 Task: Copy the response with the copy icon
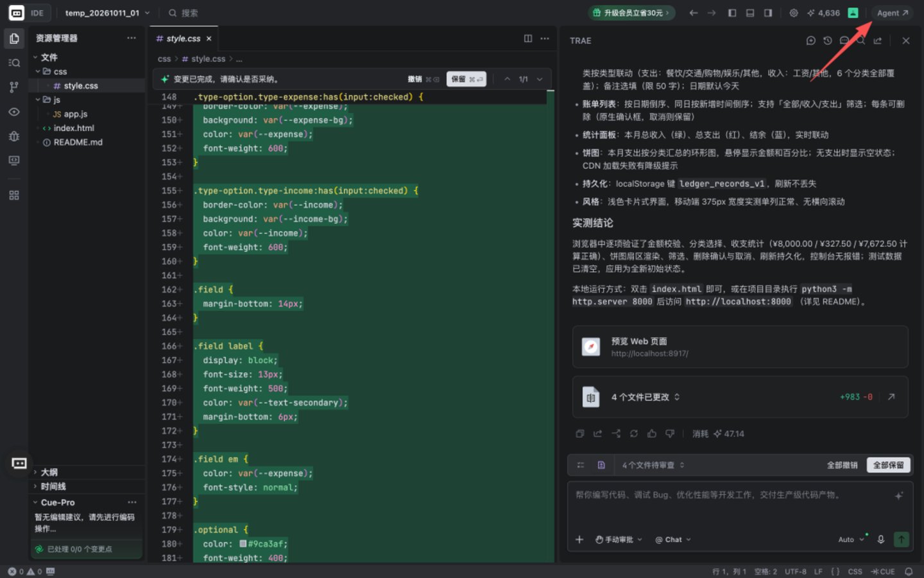pos(580,433)
